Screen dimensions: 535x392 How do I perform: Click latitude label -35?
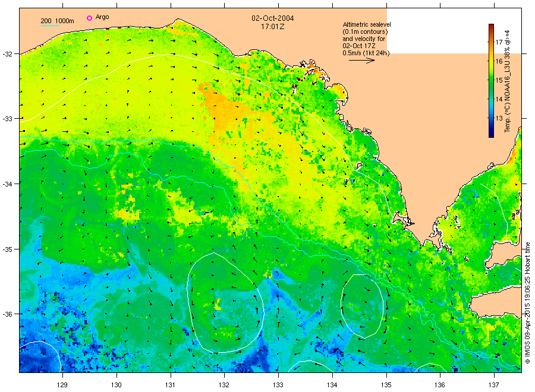(x=7, y=249)
